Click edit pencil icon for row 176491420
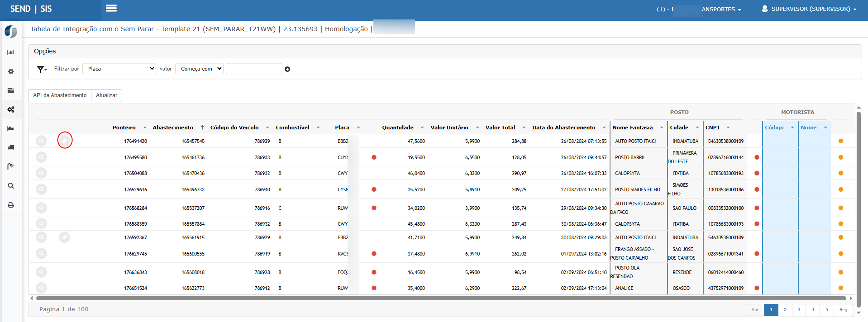Screen dimensions: 868x322 65,141
